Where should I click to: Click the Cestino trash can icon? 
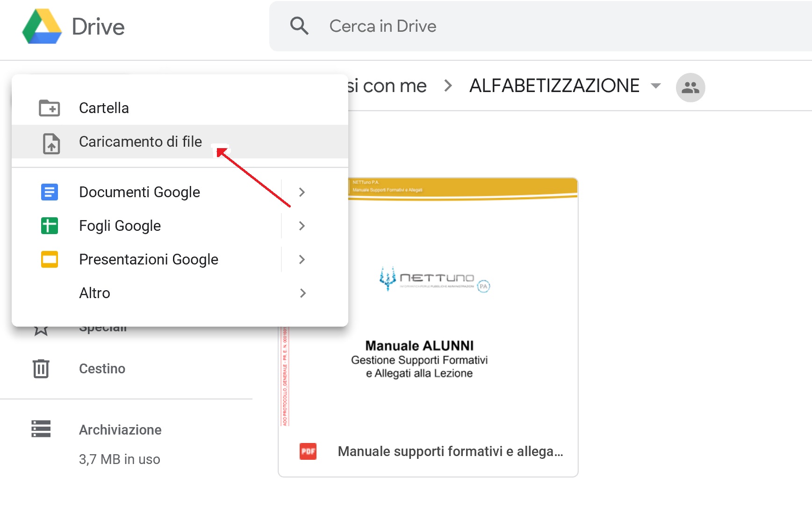coord(41,369)
